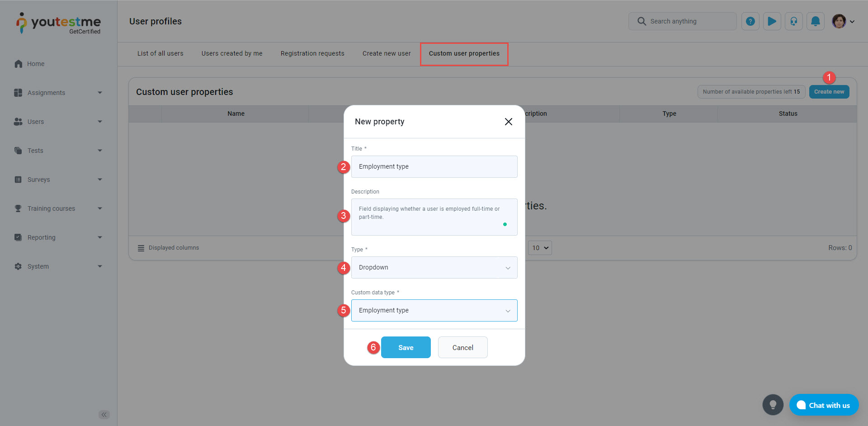Close the New property dialog
The image size is (868, 426).
click(x=508, y=122)
